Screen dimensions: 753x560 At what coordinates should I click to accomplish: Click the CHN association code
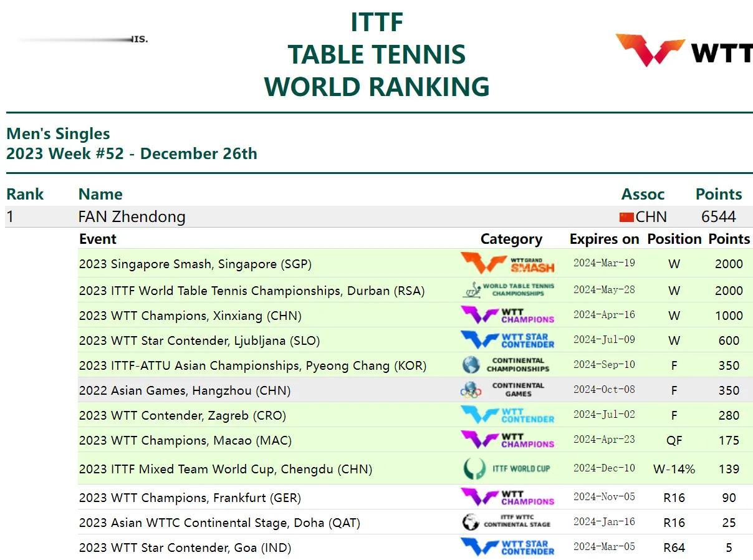[x=651, y=217]
